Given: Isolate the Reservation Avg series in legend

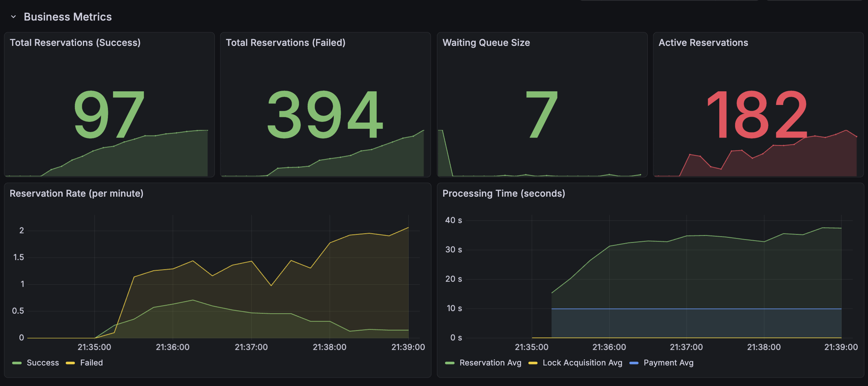Looking at the screenshot, I should (490, 363).
